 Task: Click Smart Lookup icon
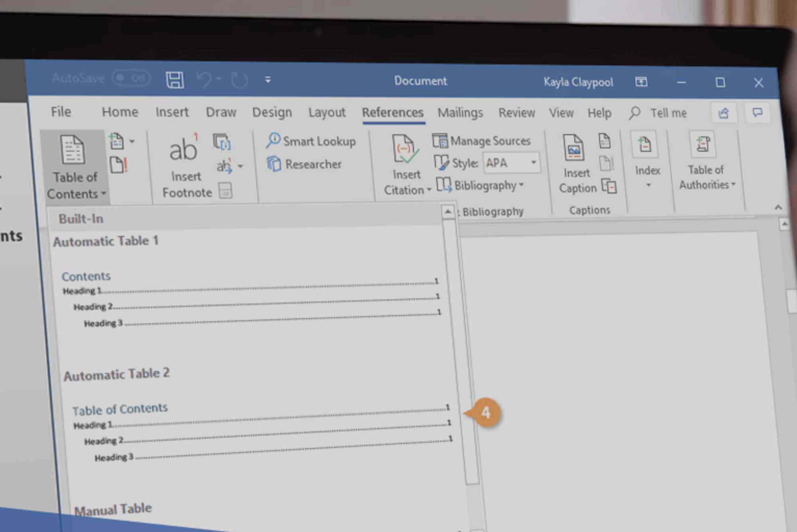tap(273, 140)
